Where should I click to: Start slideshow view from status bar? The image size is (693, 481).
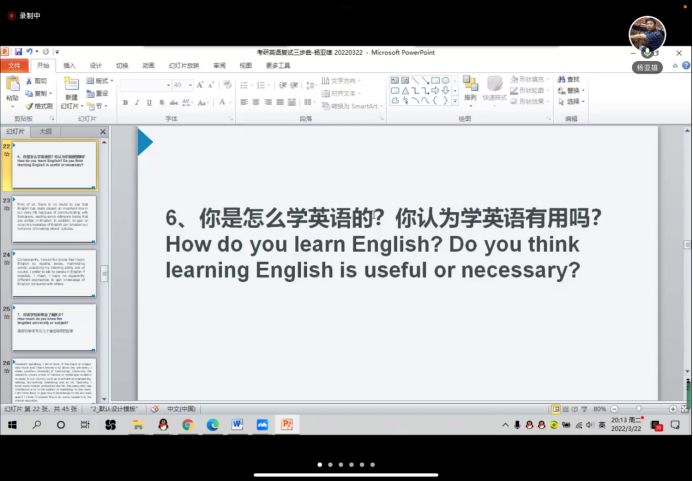581,409
